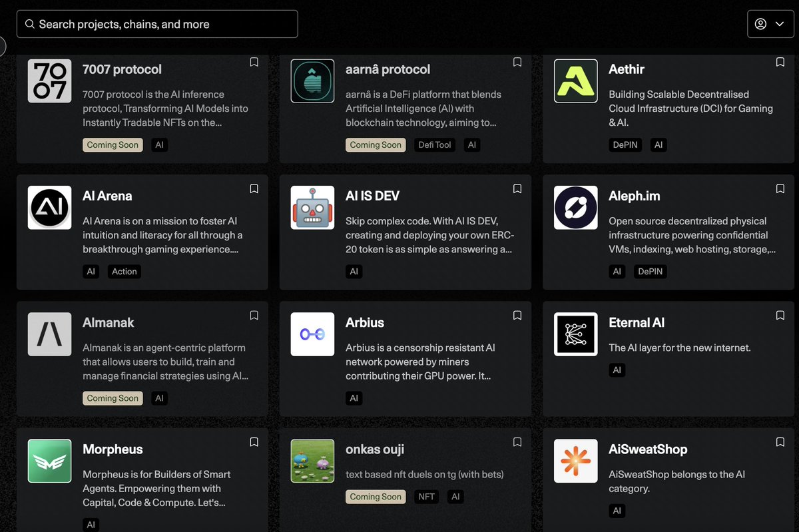The image size is (799, 532).
Task: Select the Aethir logo icon
Action: (x=575, y=81)
